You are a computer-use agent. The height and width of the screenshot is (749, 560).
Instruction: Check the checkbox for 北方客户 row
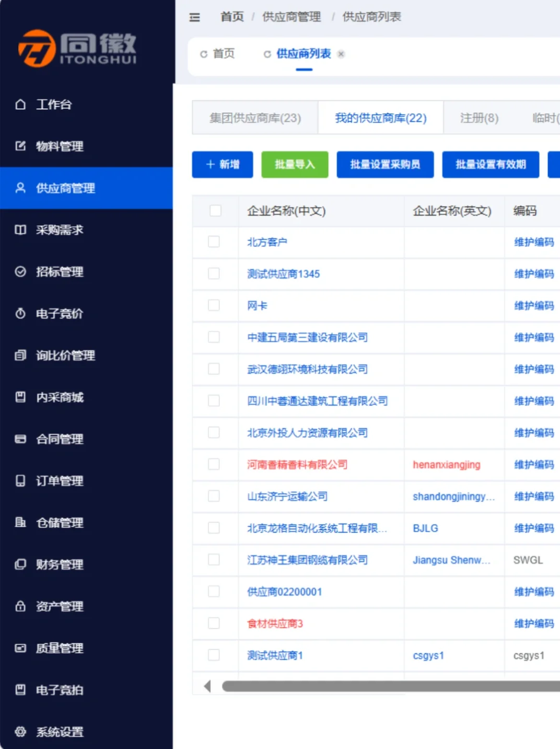coord(215,242)
